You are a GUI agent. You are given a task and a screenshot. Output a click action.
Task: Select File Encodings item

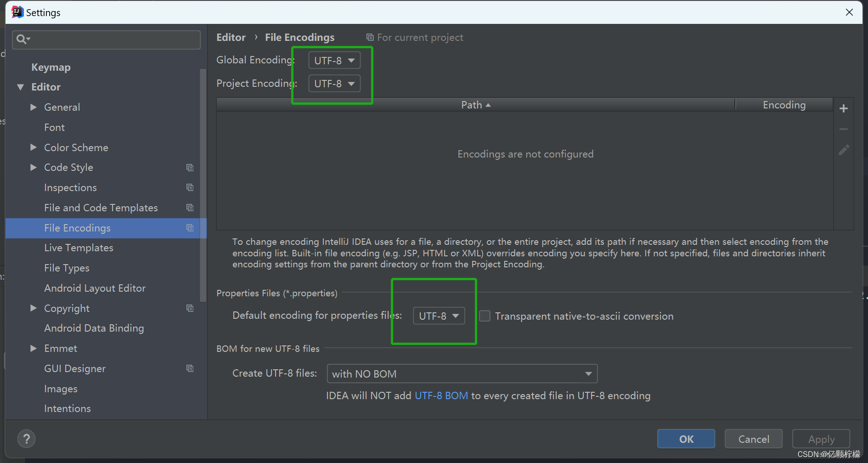(106, 228)
